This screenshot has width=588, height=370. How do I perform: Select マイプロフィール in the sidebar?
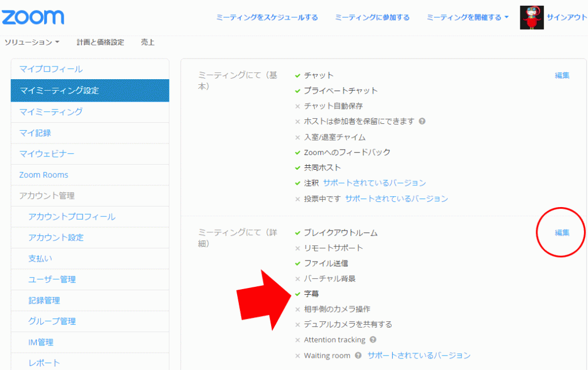[x=51, y=69]
